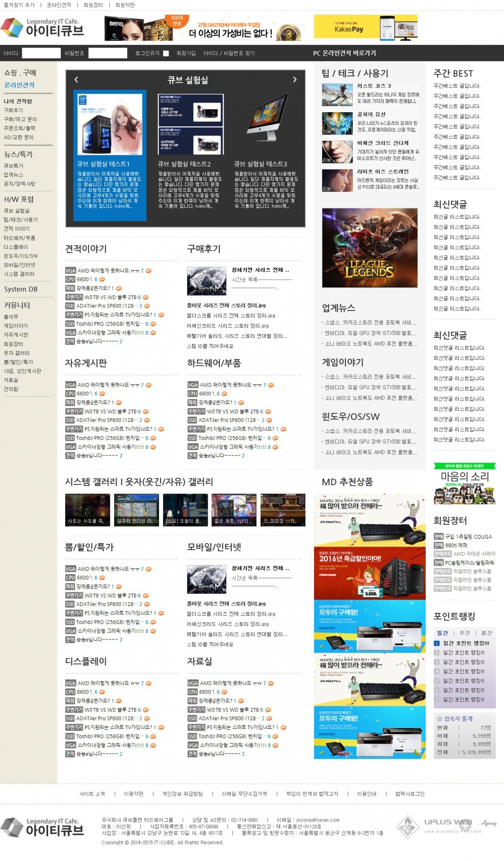Viewport: 504px width, 861px height.
Task: Click VGA tag beside 견적이야기 AMD 왜이렇게 post
Action: coord(70,270)
